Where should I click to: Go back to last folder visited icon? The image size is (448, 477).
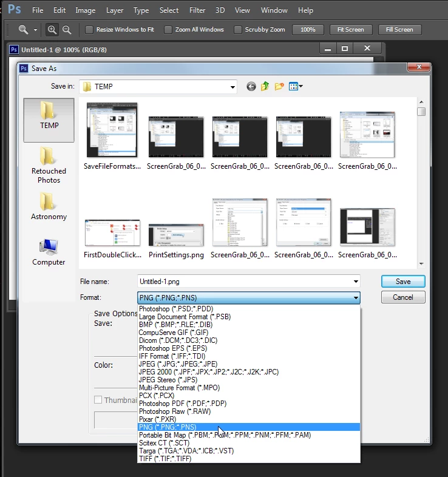[x=251, y=86]
